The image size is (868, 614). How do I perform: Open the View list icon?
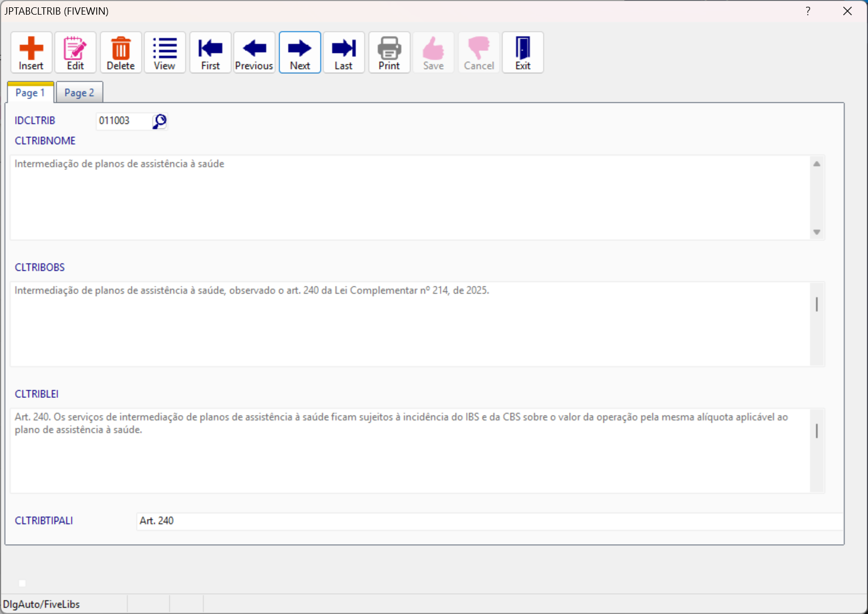pyautogui.click(x=165, y=52)
